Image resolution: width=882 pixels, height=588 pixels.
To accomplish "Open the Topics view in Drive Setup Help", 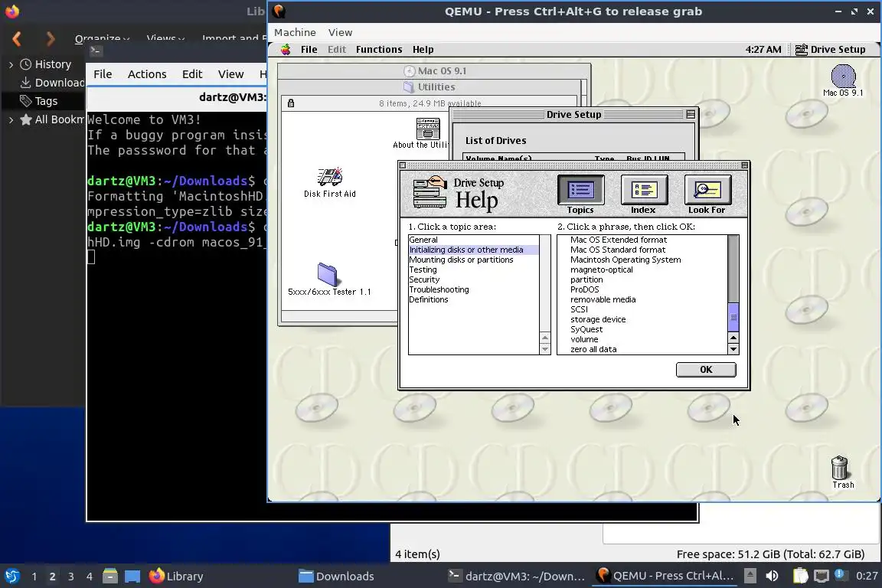I will point(580,194).
